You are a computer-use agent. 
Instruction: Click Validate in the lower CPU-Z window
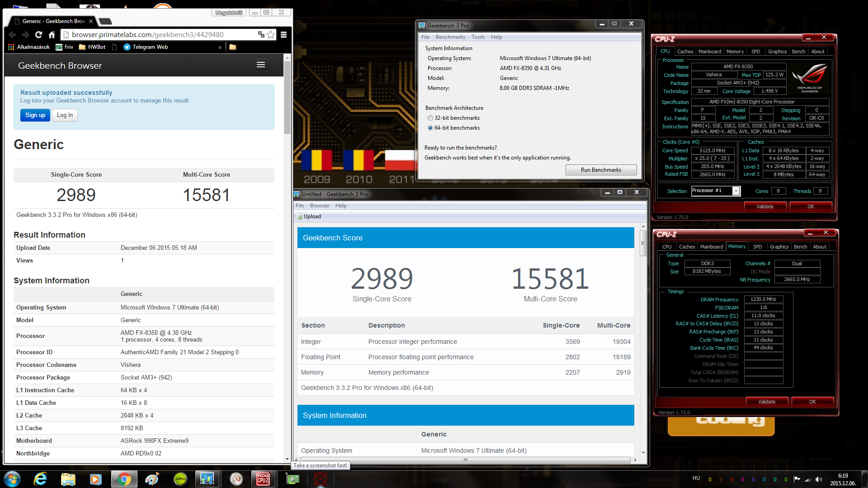[767, 402]
